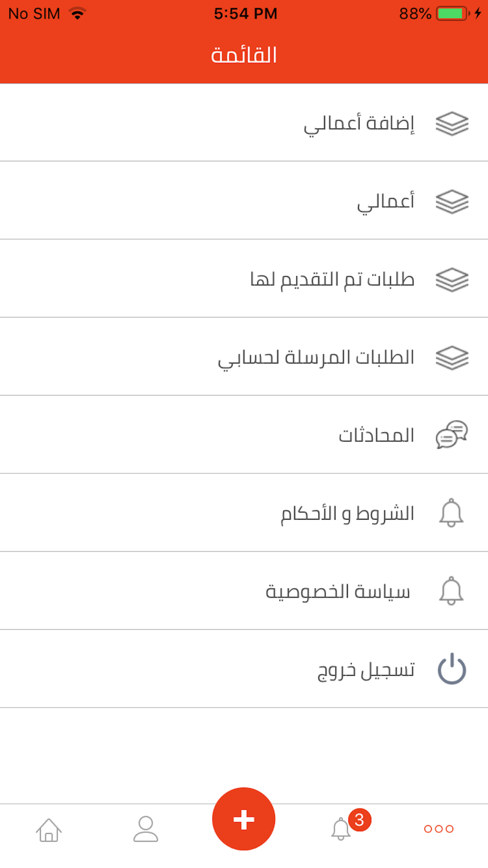Tap the red plus add button
This screenshot has height=868, width=488.
244,819
